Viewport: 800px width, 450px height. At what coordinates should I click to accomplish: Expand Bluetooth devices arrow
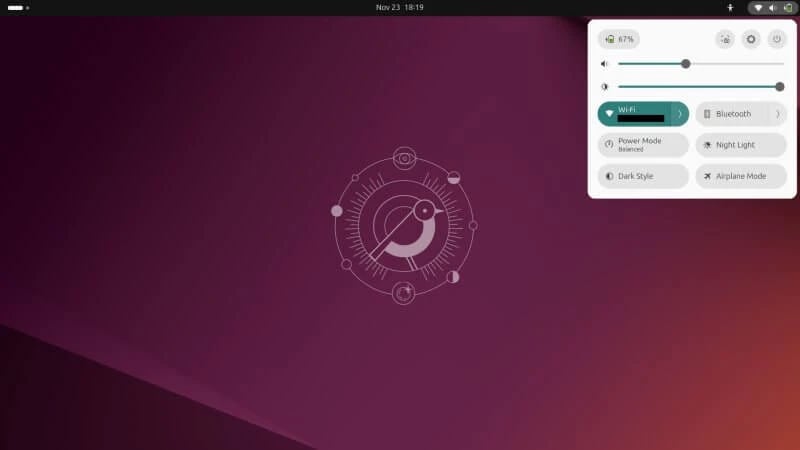778,114
